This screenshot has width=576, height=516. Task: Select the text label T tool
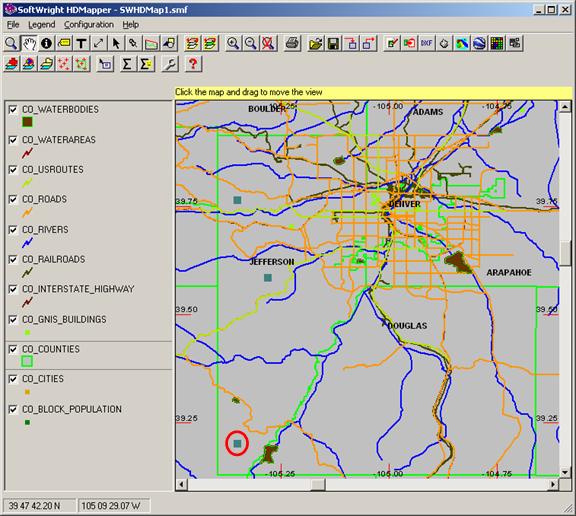pos(81,43)
